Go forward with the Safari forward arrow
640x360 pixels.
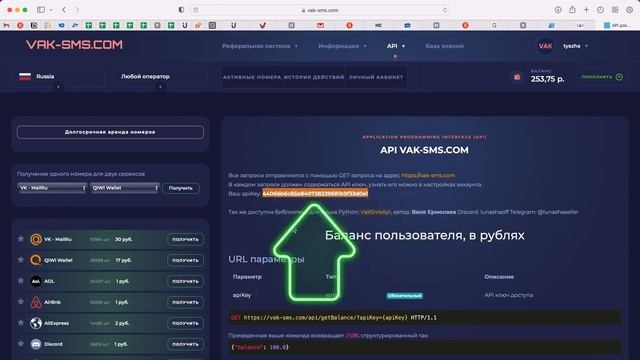tap(77, 10)
